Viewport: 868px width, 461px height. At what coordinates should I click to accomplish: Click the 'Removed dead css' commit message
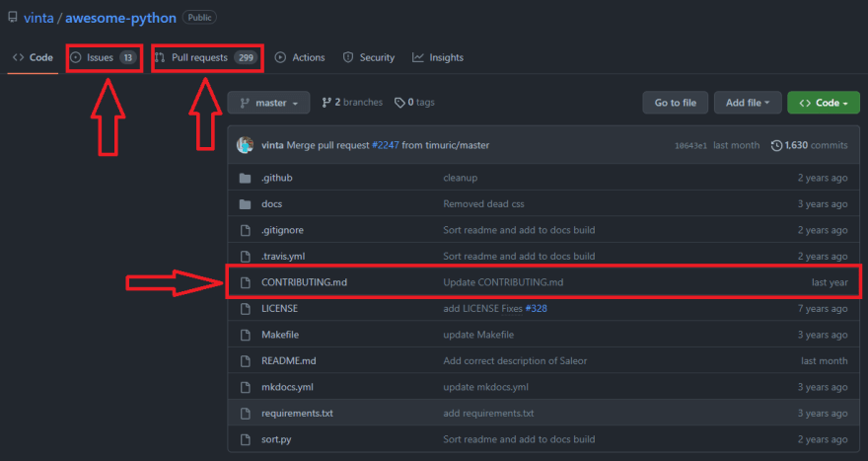[x=484, y=204]
